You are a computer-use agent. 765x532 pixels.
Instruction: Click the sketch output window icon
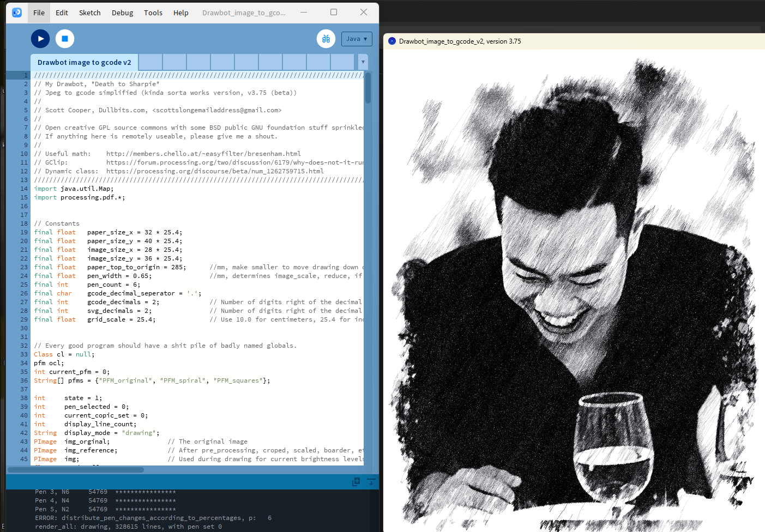tap(391, 41)
